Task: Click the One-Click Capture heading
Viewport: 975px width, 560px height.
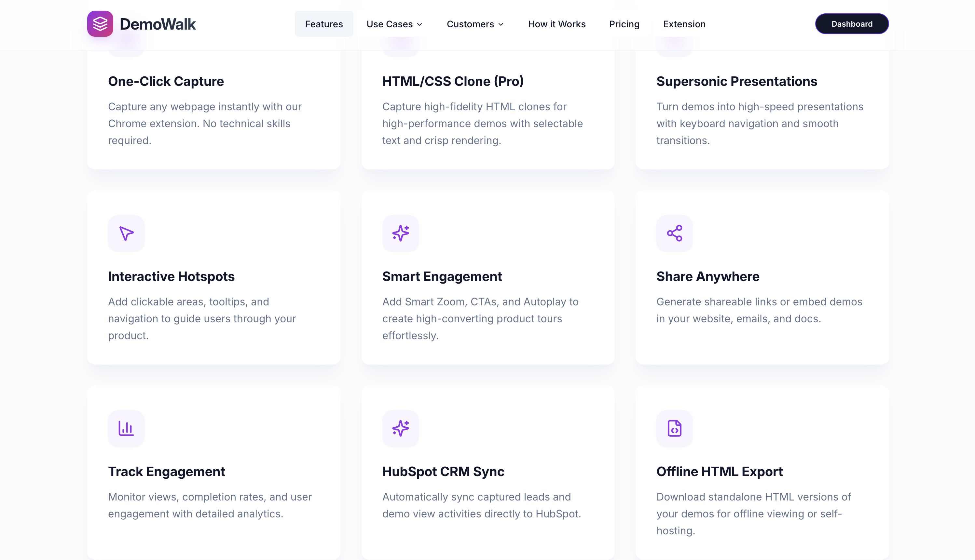Action: pos(166,81)
